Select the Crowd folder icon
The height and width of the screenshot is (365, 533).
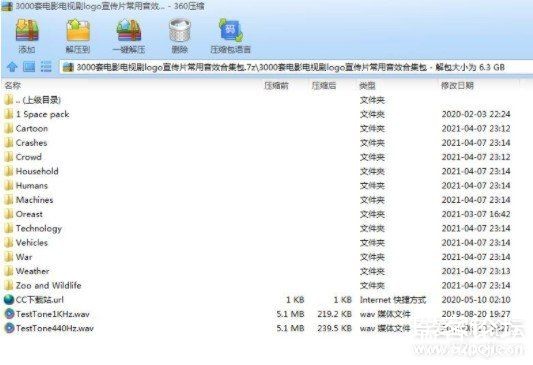point(9,157)
